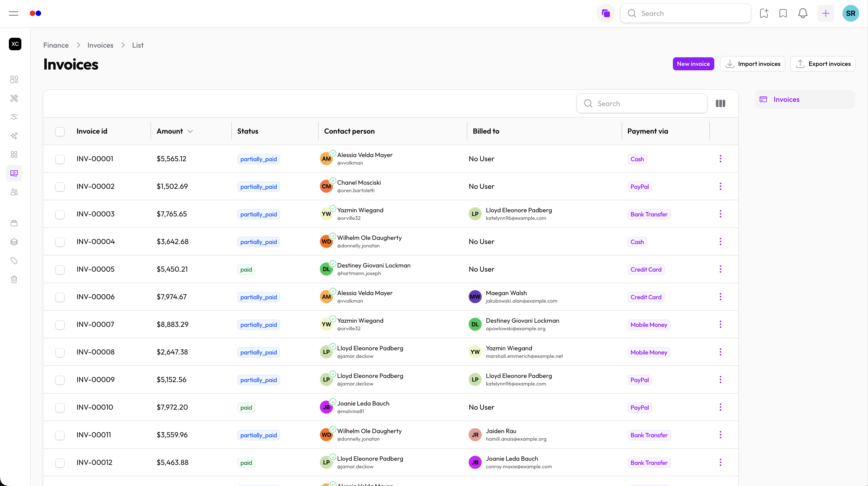Open the hamburger menu icon
This screenshot has height=486, width=868.
point(14,14)
